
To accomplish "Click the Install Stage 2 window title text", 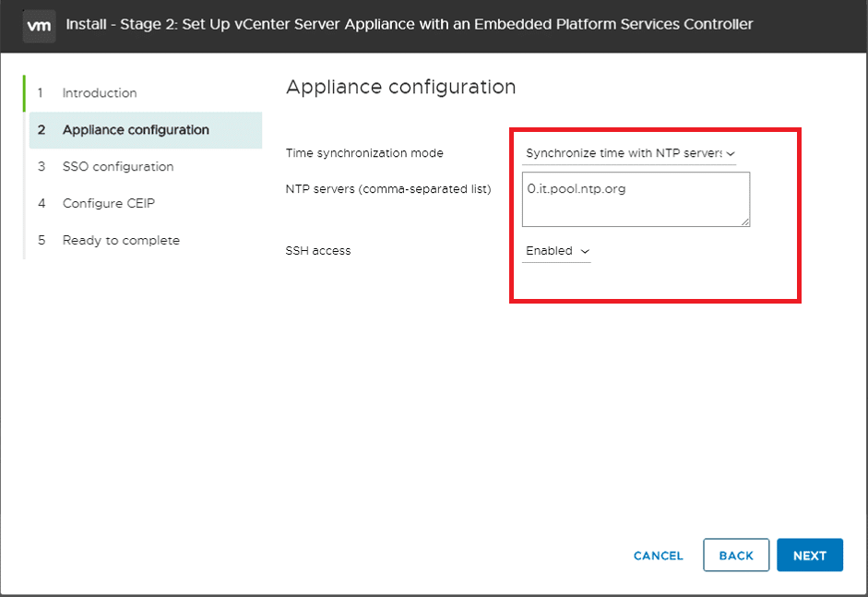I will [409, 24].
